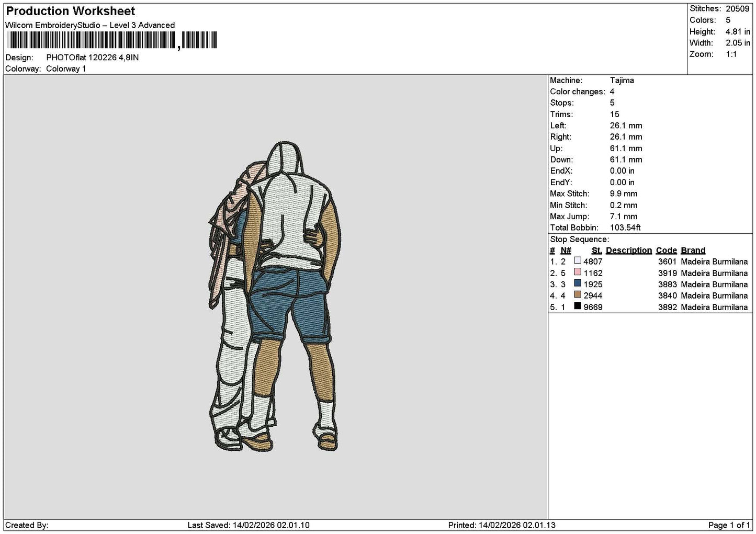Viewport: 756px width, 534px height.
Task: Click the 'Code' column header
Action: point(667,251)
